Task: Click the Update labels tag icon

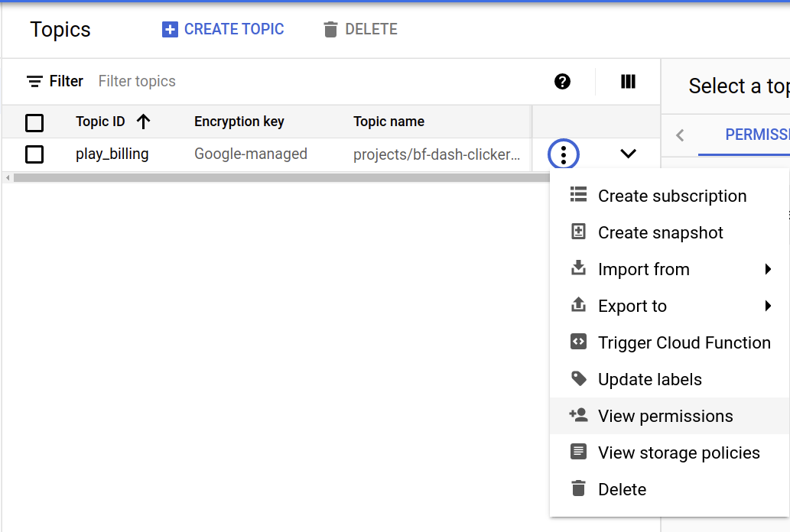Action: [x=578, y=378]
